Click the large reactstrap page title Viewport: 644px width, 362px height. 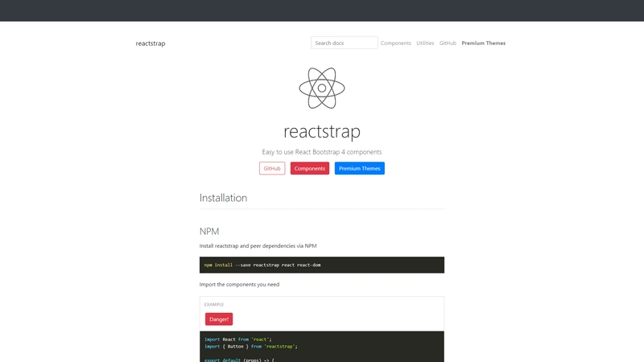pyautogui.click(x=322, y=131)
